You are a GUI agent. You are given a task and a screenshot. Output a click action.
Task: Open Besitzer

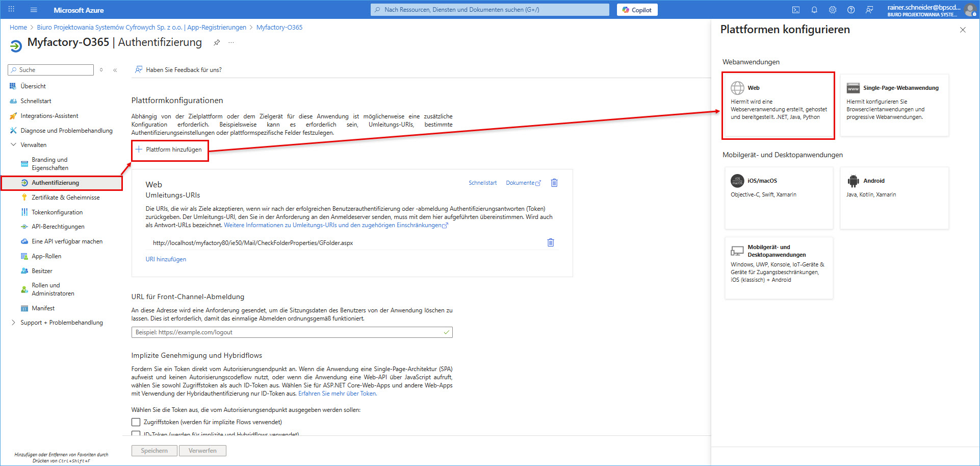click(42, 271)
